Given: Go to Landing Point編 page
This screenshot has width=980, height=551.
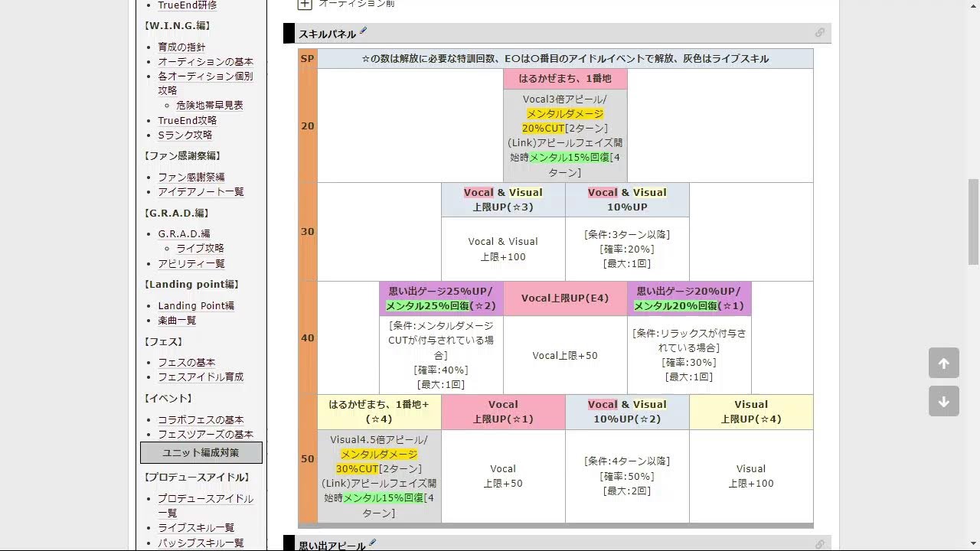Looking at the screenshot, I should click(196, 305).
